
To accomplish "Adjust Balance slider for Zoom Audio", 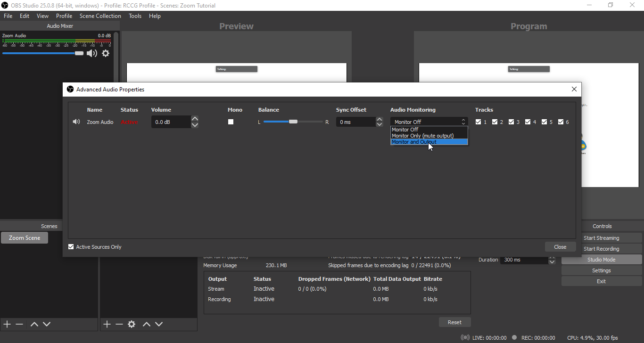I will click(293, 122).
